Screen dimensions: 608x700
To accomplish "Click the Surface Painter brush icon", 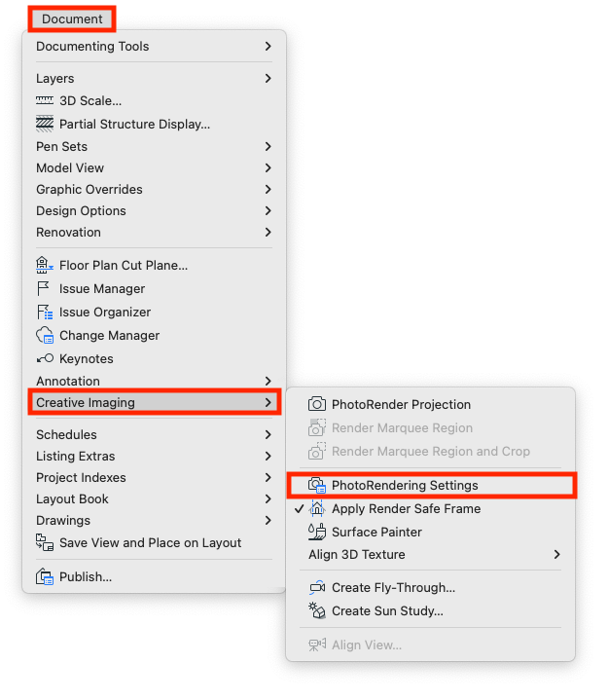I will [x=317, y=532].
